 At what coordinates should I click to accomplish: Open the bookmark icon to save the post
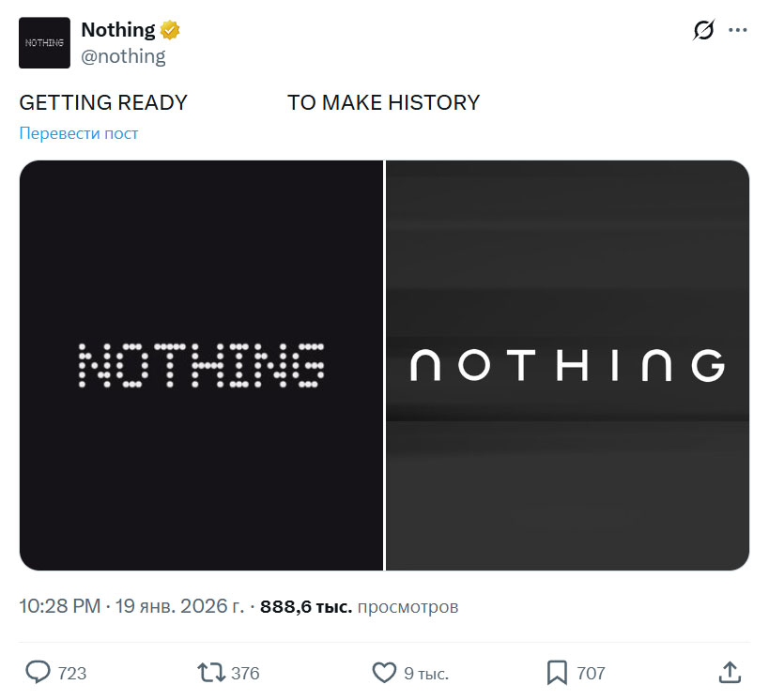pyautogui.click(x=555, y=673)
